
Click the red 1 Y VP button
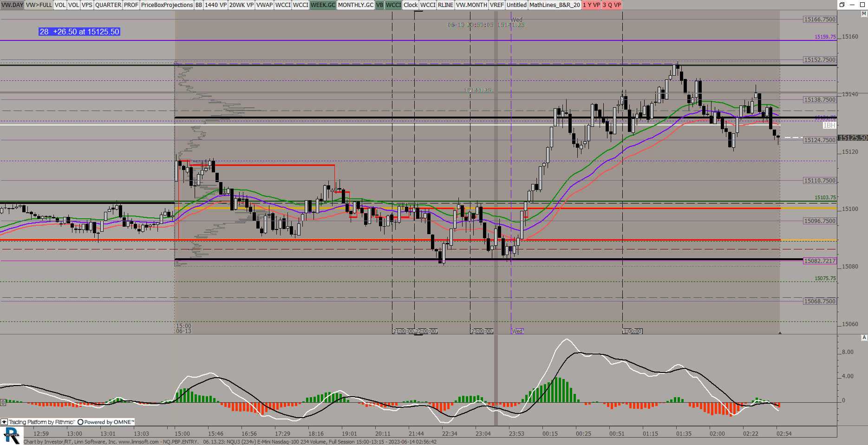click(x=592, y=5)
